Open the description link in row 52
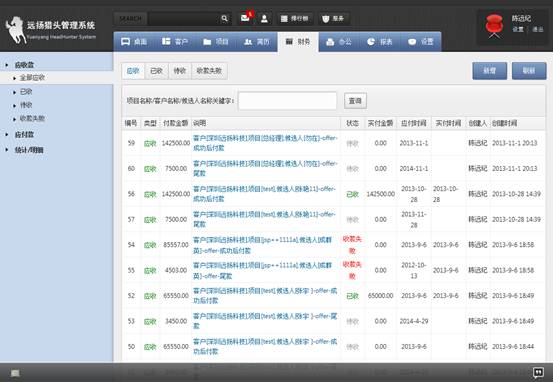The height and width of the screenshot is (382, 553). point(265,296)
